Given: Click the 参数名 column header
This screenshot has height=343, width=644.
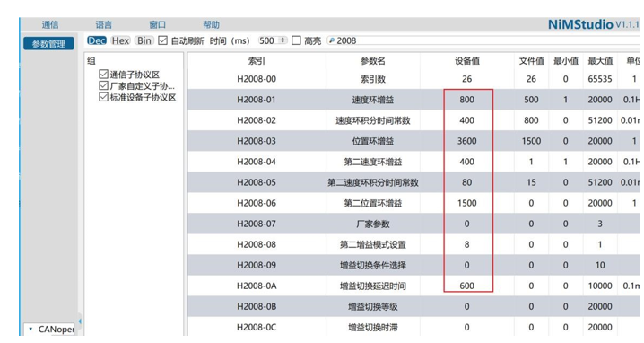Looking at the screenshot, I should click(x=373, y=61).
